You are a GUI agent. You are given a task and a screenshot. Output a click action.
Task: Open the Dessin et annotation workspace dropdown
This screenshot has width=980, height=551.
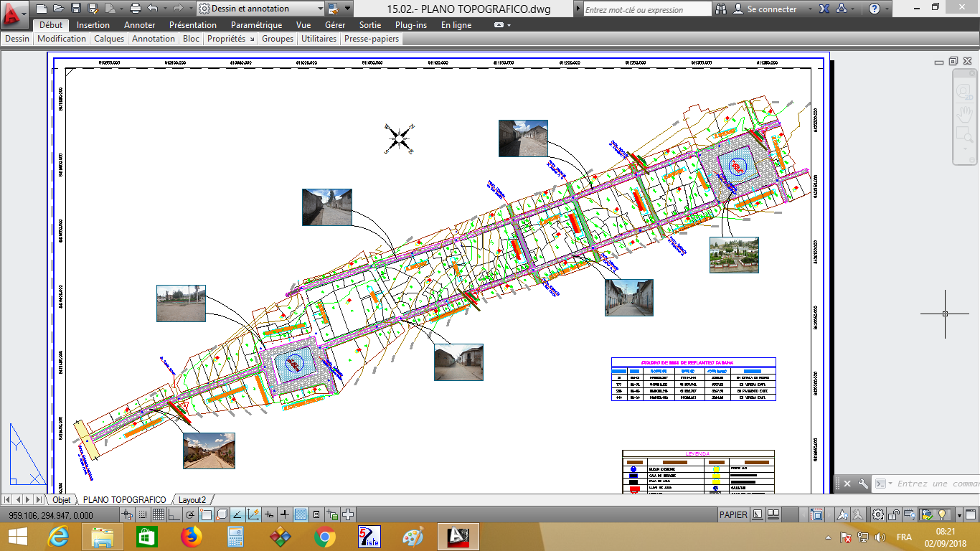320,9
